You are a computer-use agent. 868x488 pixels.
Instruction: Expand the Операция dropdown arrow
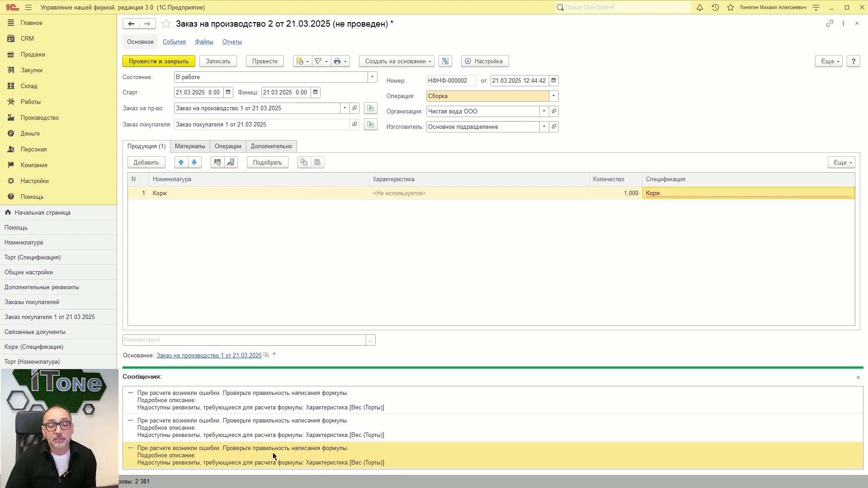point(553,96)
